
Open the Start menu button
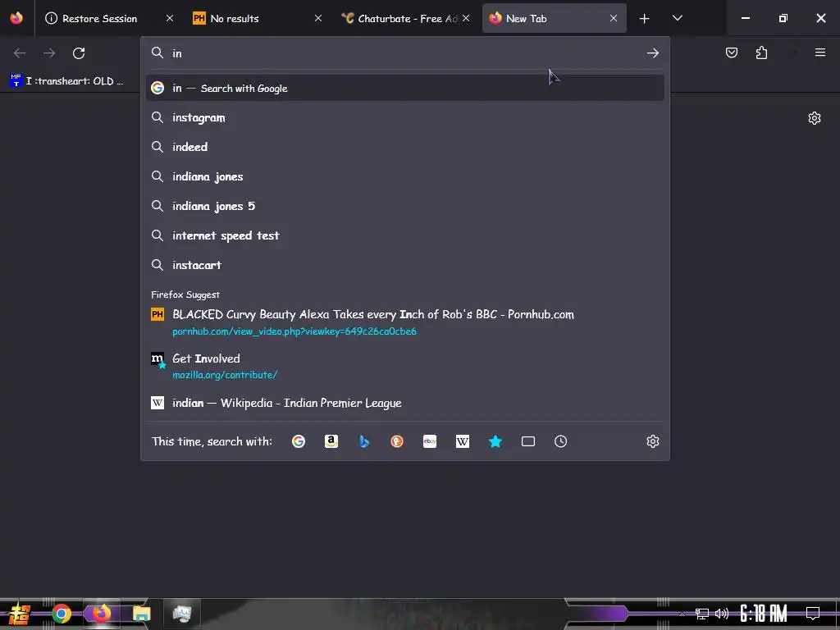pos(20,614)
